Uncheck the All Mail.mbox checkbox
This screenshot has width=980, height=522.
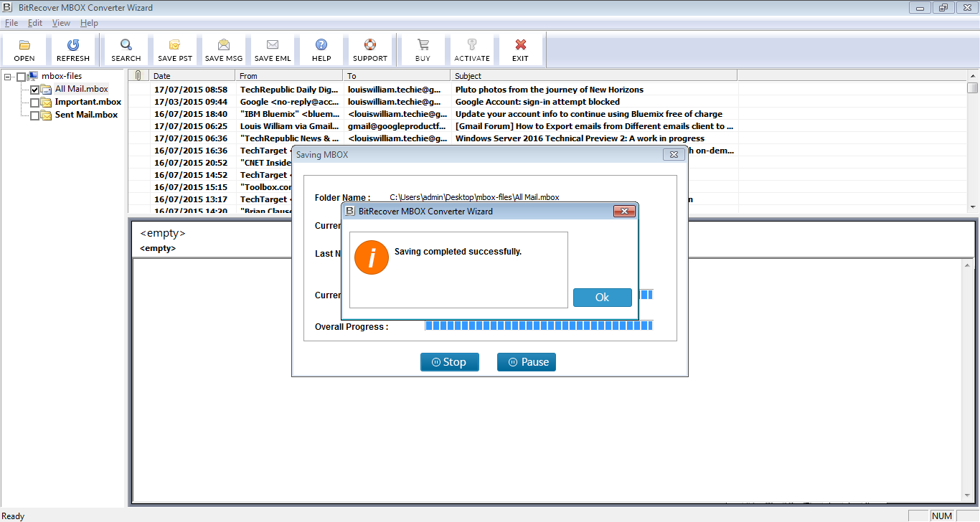tap(34, 90)
